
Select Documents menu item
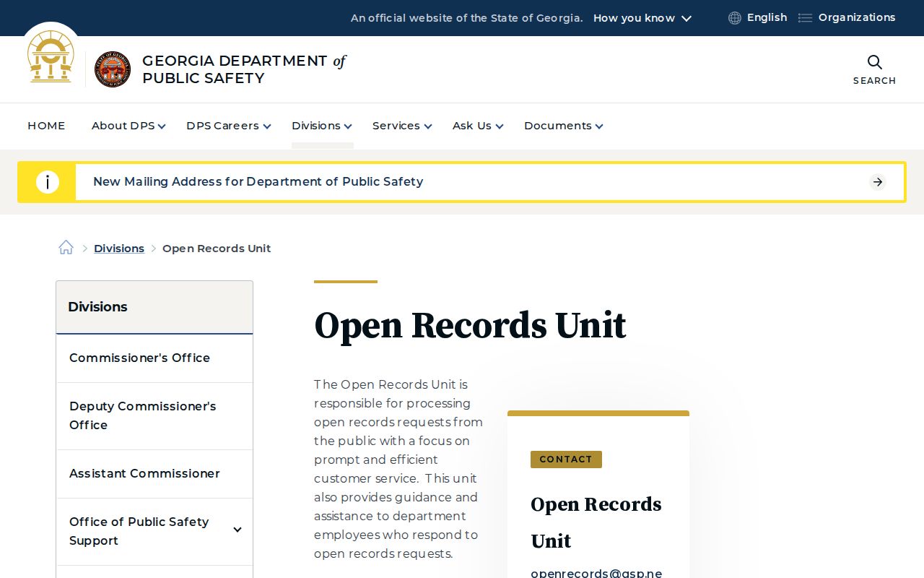558,126
